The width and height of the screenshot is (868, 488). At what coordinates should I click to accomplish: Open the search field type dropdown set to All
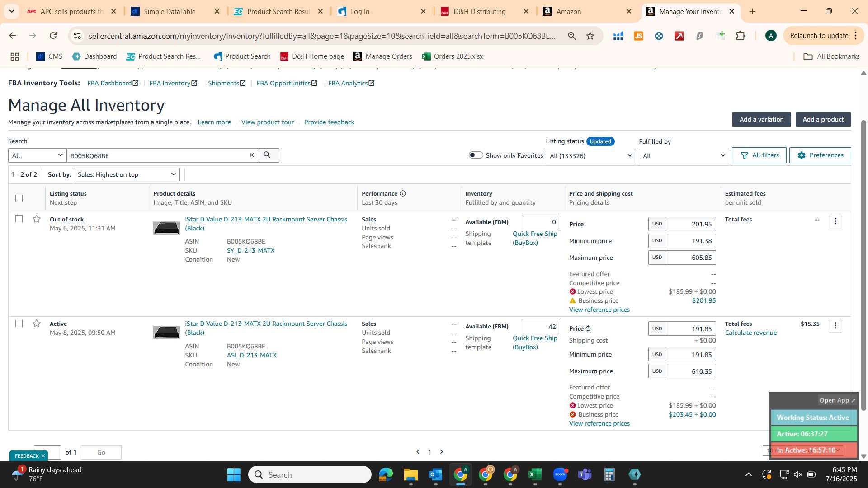(37, 155)
